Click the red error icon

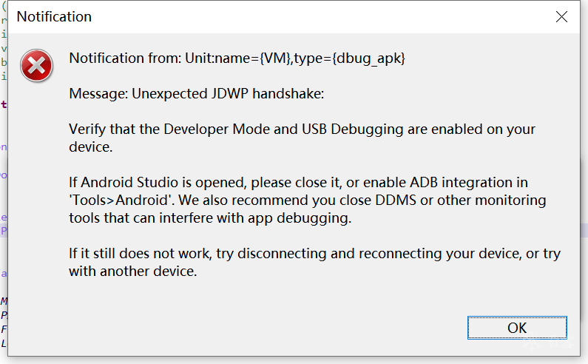click(36, 67)
